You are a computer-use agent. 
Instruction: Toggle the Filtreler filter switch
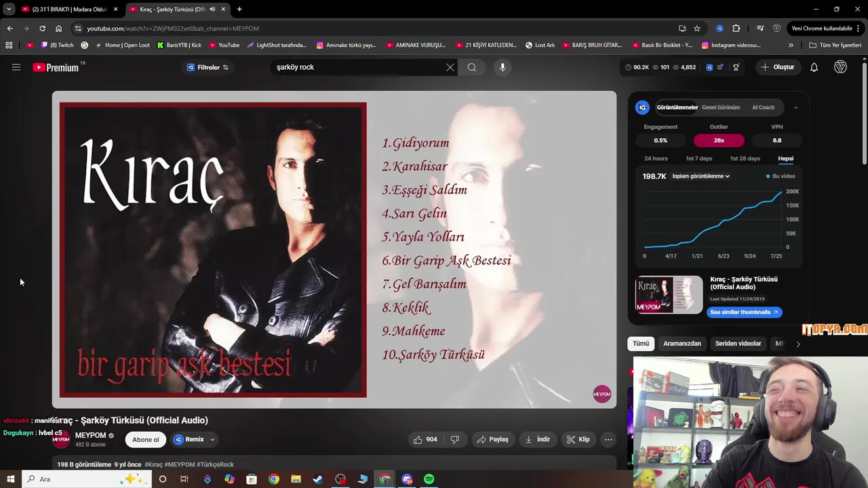[226, 67]
